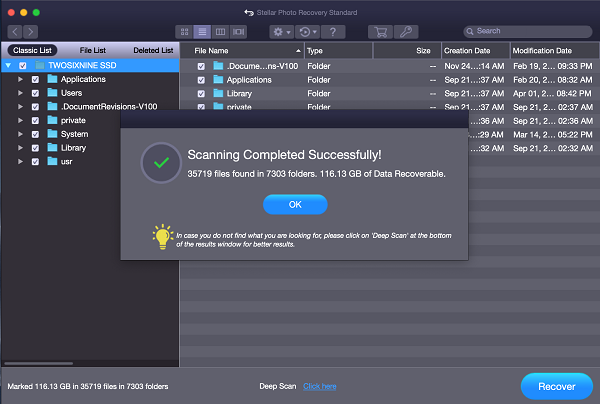This screenshot has height=404, width=600.
Task: Switch to column view
Action: (x=220, y=32)
